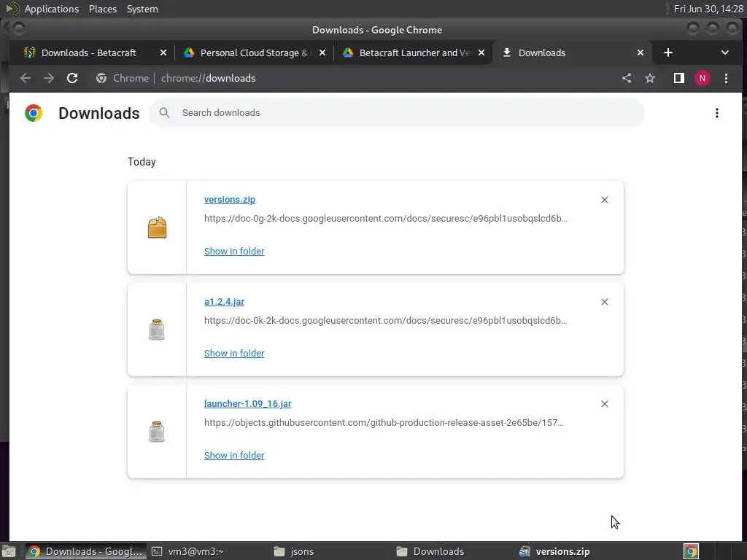747x560 pixels.
Task: Switch to the Personal Cloud Storage tab
Action: [253, 52]
